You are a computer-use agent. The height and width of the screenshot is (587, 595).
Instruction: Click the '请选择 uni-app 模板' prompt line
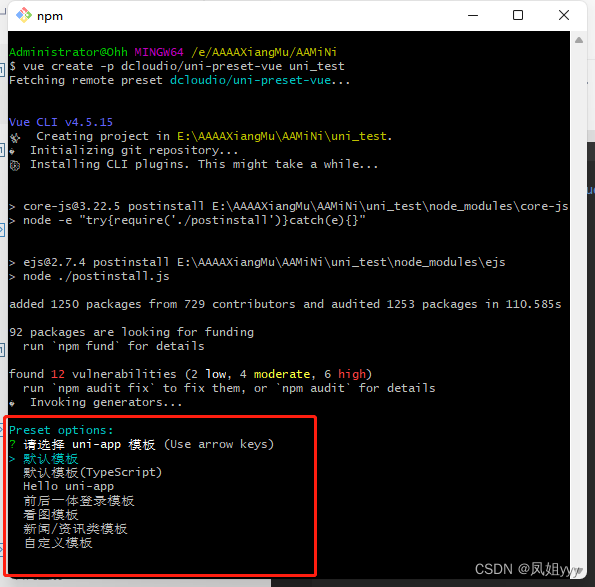(x=142, y=444)
